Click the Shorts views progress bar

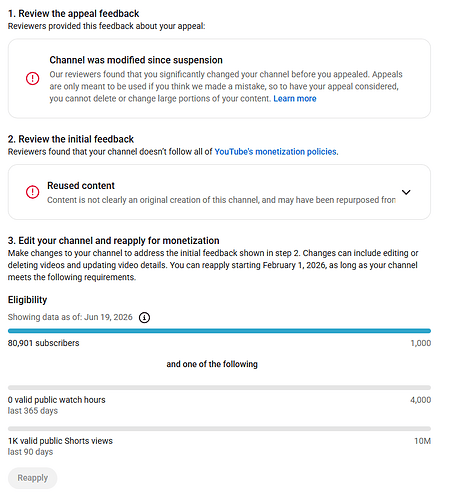pyautogui.click(x=219, y=429)
